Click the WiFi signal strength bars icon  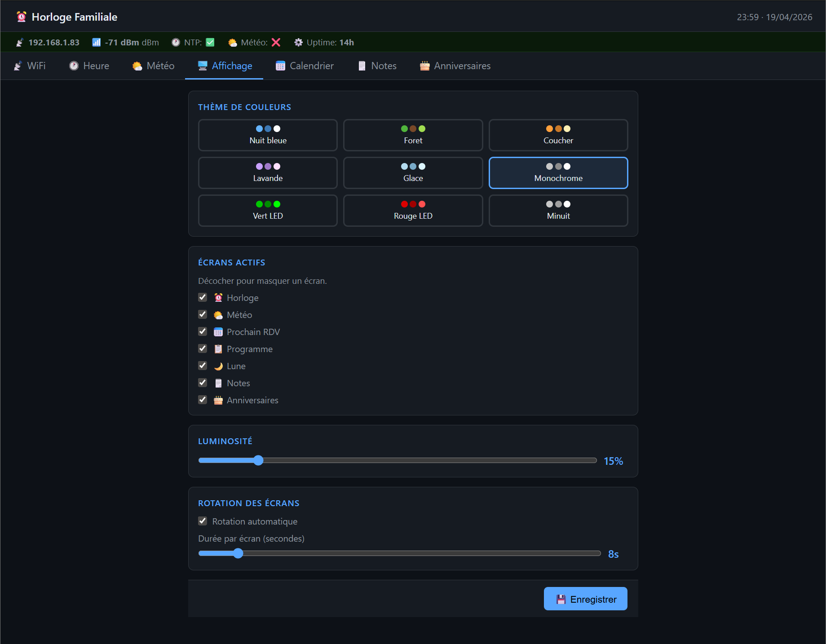(x=96, y=42)
